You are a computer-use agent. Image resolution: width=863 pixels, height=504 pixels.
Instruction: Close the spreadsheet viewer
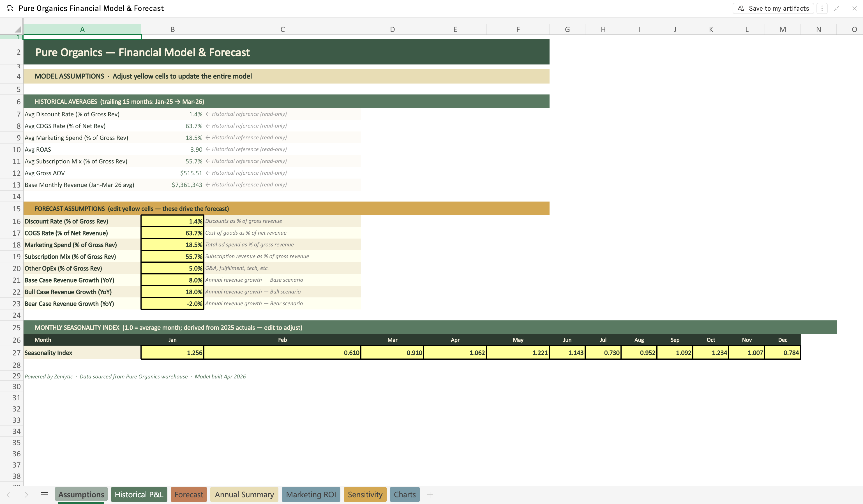(854, 8)
